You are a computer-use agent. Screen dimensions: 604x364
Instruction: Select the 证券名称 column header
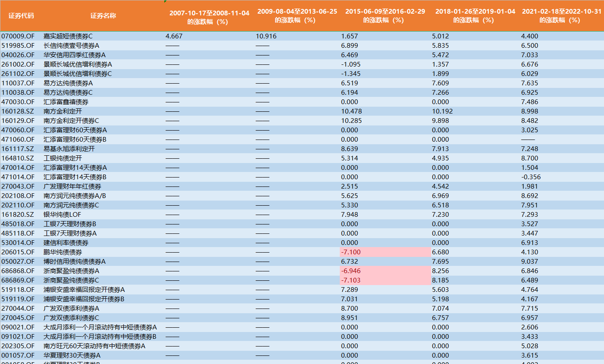[103, 16]
